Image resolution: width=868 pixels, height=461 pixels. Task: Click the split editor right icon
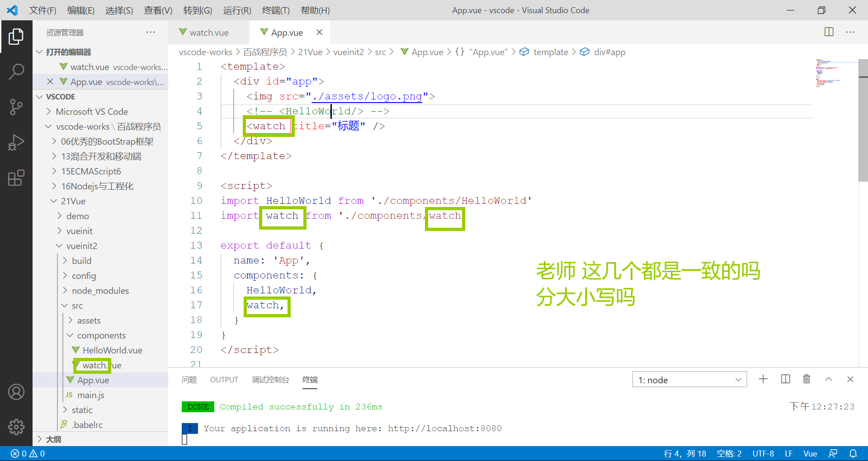click(829, 32)
